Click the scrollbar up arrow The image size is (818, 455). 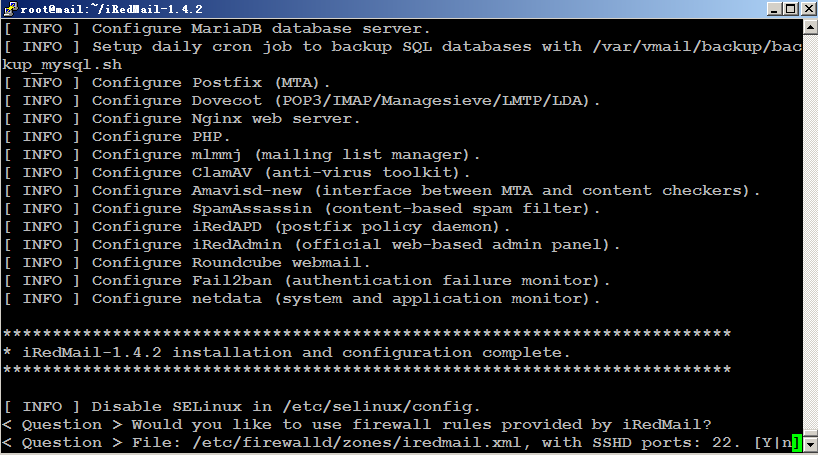click(810, 27)
